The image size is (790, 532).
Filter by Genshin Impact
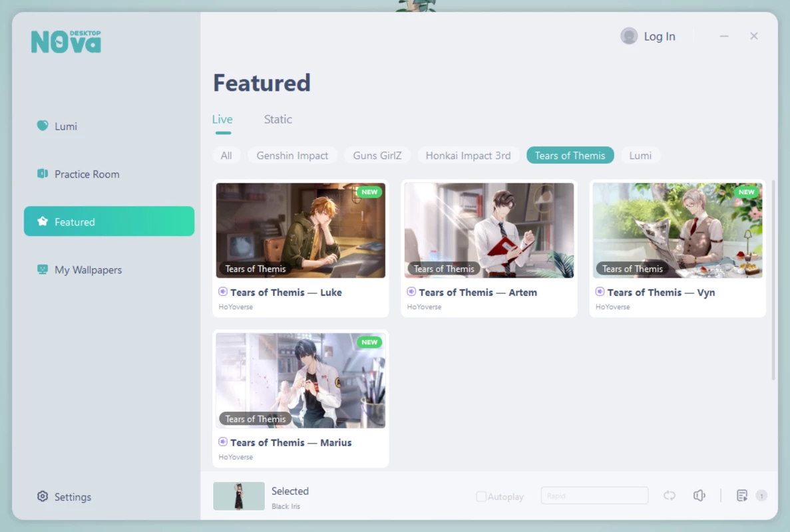click(x=292, y=156)
